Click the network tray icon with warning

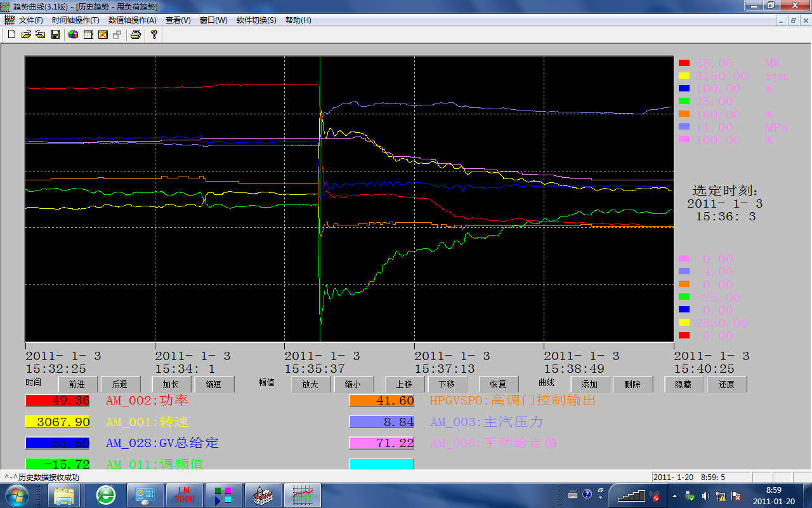click(721, 495)
